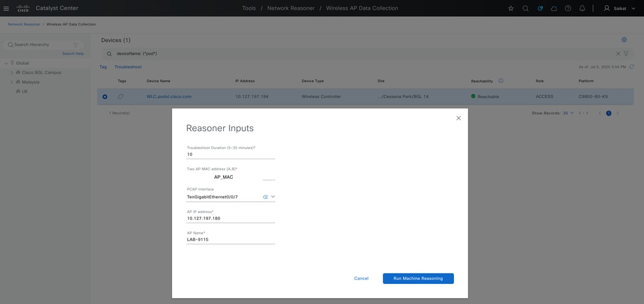Click the tag icon in WLC row
This screenshot has width=644, height=304.
tap(121, 97)
